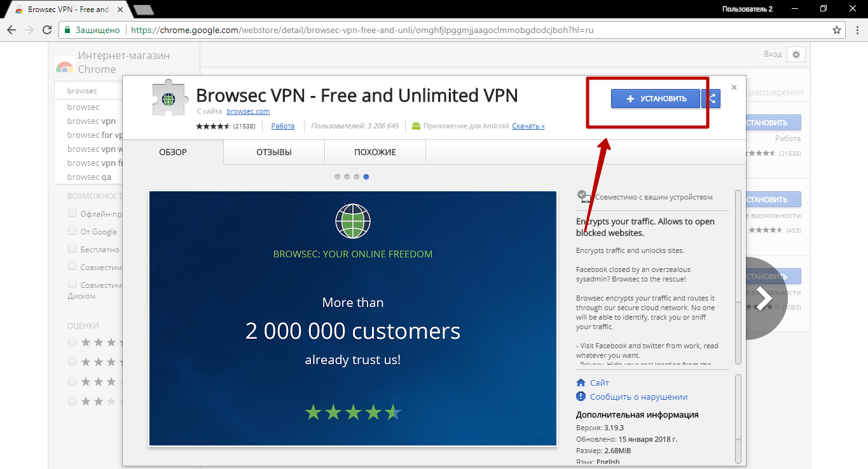Viewport: 868px width, 469px height.
Task: Click the УСТАНОВИТЬ install button
Action: (x=655, y=99)
